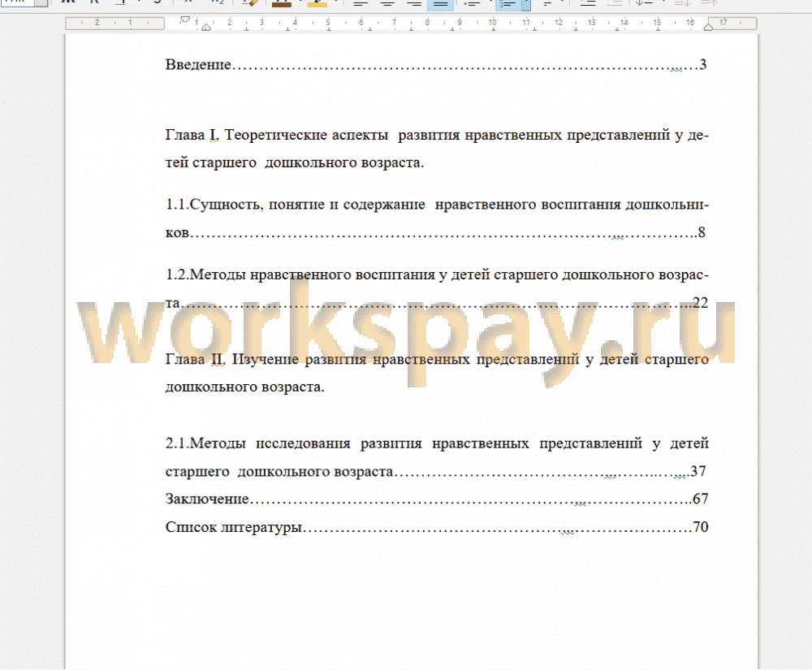Click the align right icon in toolbar
This screenshot has height=670, width=812.
(x=414, y=3)
